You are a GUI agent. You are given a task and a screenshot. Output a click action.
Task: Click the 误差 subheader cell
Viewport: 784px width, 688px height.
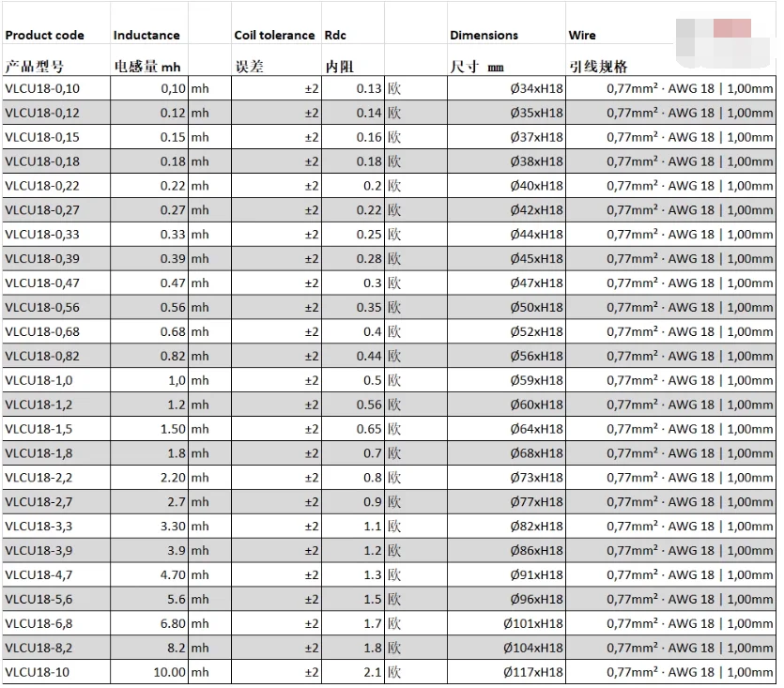pos(276,60)
